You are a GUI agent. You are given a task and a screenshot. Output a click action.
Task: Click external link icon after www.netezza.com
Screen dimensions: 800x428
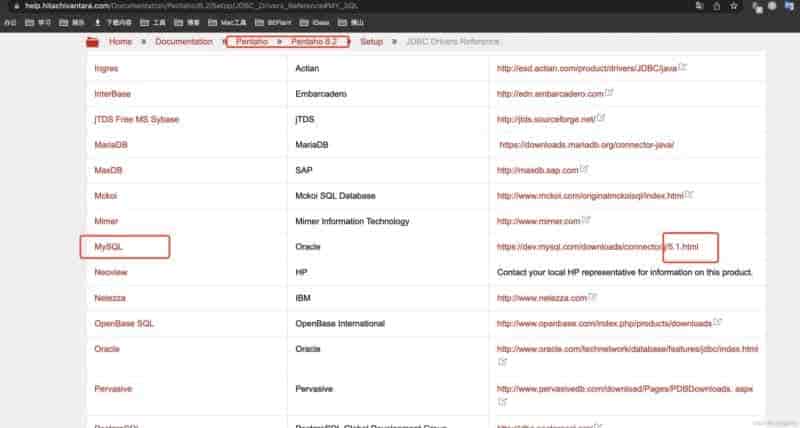(x=593, y=297)
